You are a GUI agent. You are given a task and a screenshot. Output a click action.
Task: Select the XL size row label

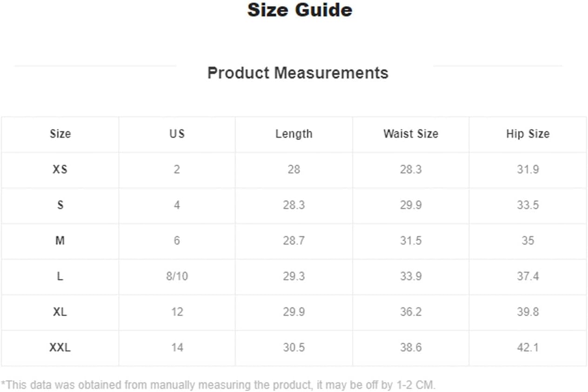point(60,312)
